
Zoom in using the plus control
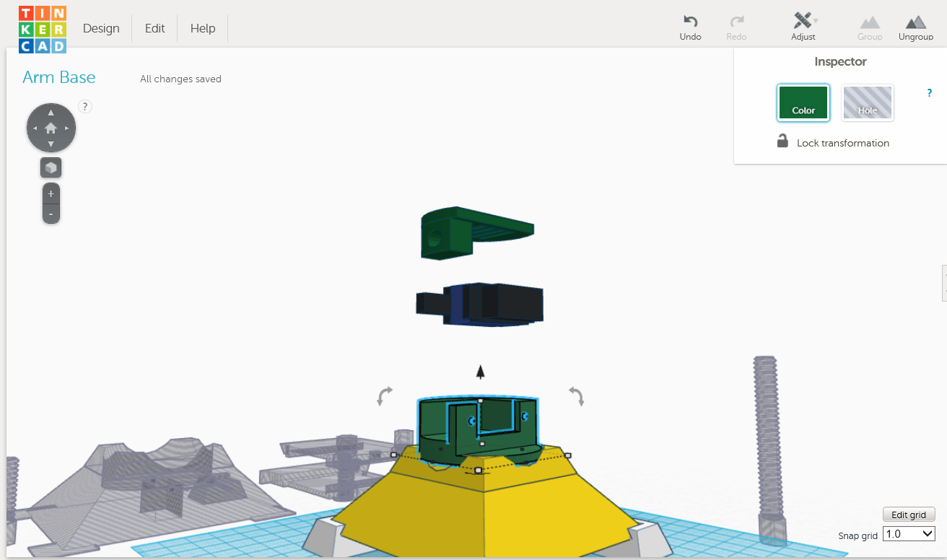coord(51,193)
